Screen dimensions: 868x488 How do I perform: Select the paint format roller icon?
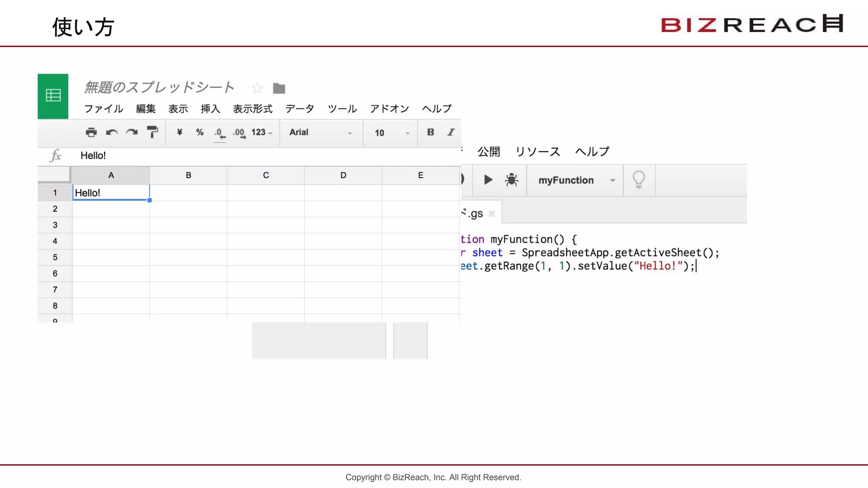(152, 132)
